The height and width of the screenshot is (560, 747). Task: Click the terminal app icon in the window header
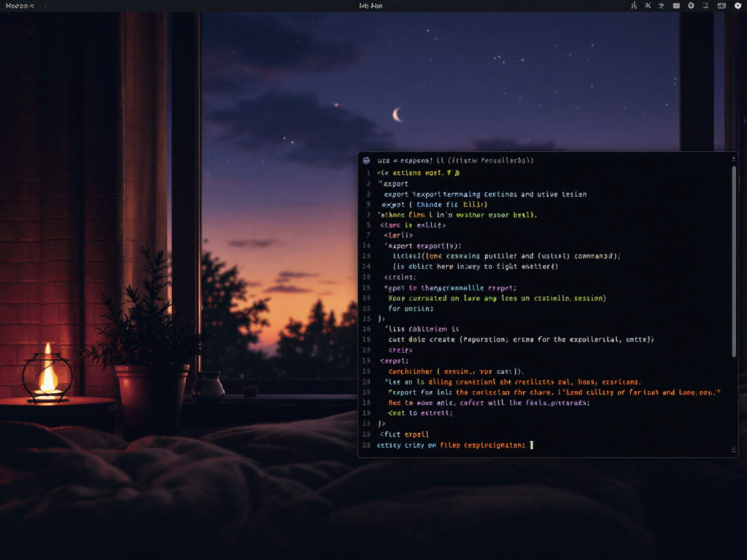[366, 160]
